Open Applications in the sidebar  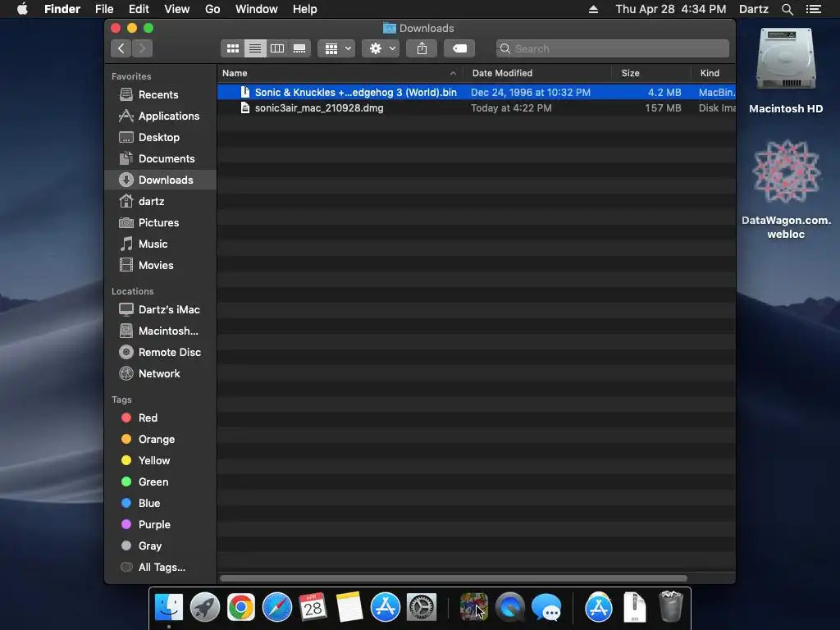coord(160,116)
